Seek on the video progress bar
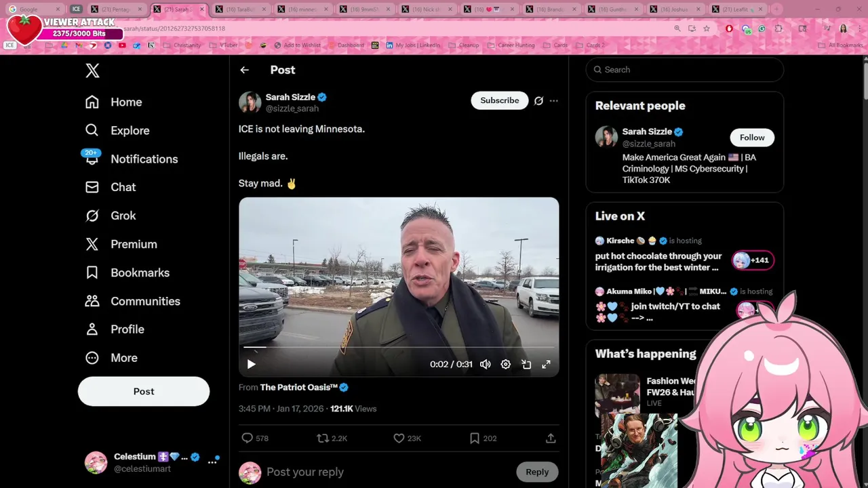This screenshot has height=488, width=868. click(399, 347)
